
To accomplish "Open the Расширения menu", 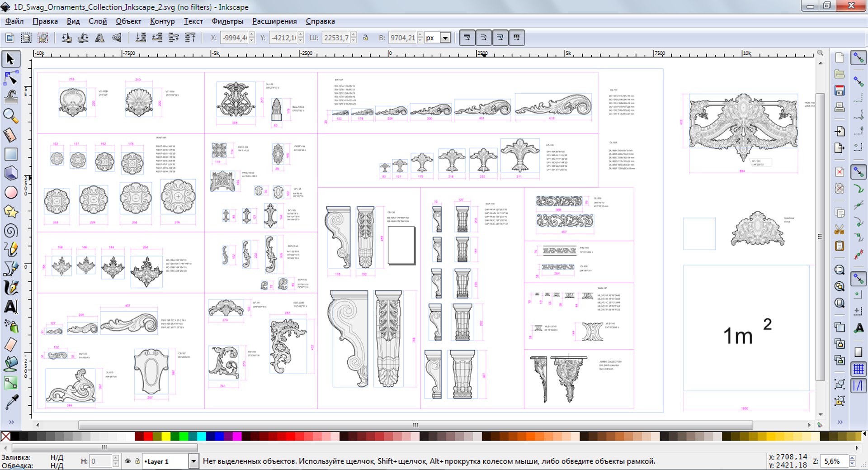I will click(274, 21).
